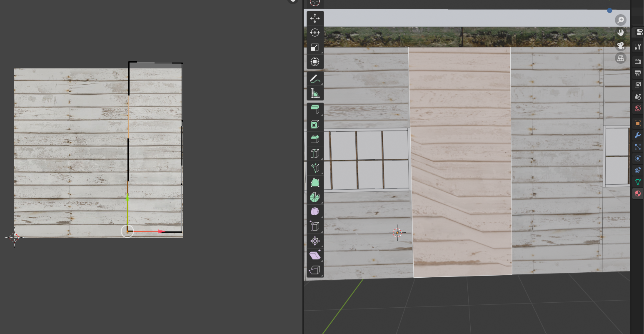Open the Modifiers wrench tab

pos(638,135)
